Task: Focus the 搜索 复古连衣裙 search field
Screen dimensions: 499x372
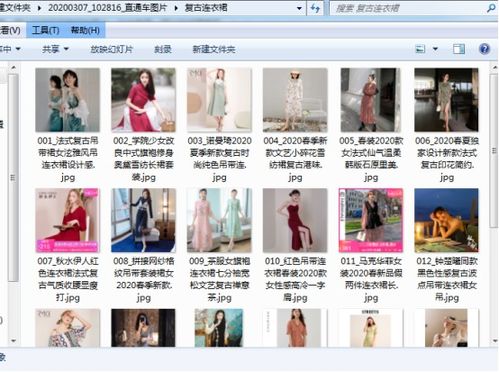Action: coord(408,8)
